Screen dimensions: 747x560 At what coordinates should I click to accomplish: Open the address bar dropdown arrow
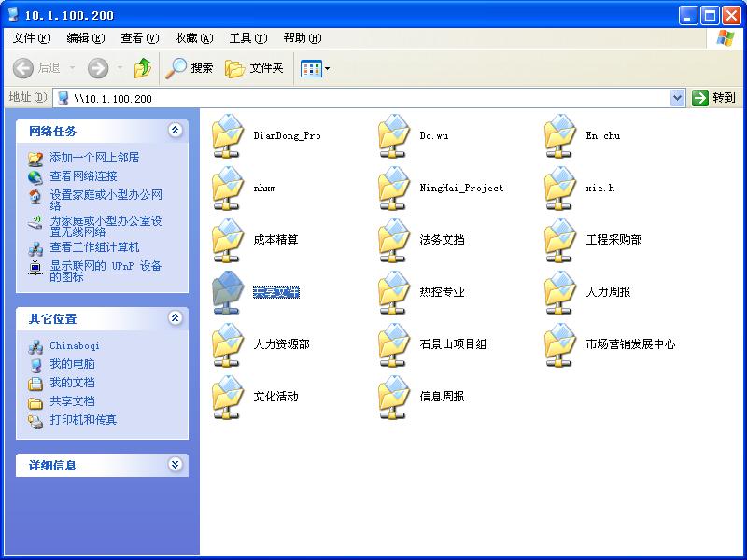coord(678,98)
